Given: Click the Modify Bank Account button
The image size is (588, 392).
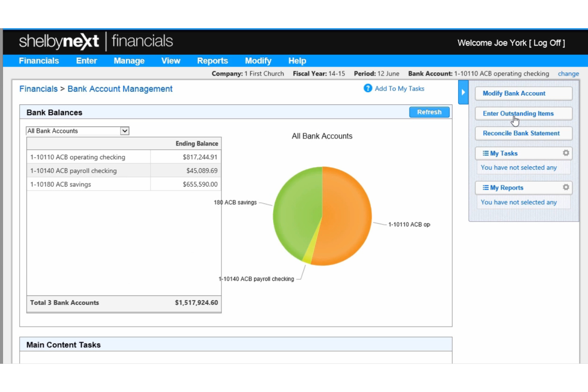Looking at the screenshot, I should point(523,93).
